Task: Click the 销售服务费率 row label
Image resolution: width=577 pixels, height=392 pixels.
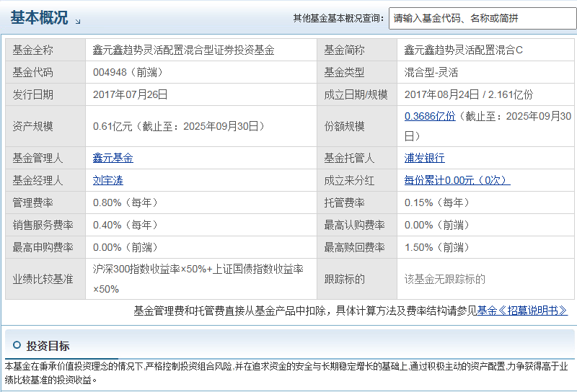Action: [x=43, y=226]
